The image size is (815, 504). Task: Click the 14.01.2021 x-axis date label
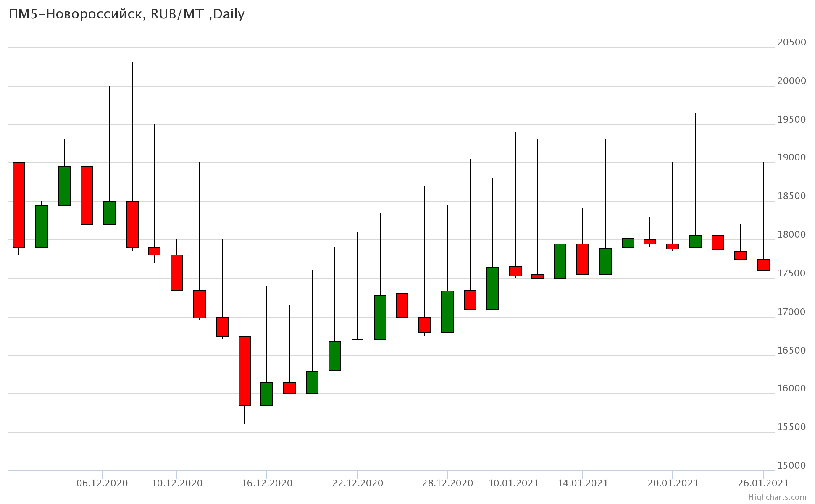point(583,483)
